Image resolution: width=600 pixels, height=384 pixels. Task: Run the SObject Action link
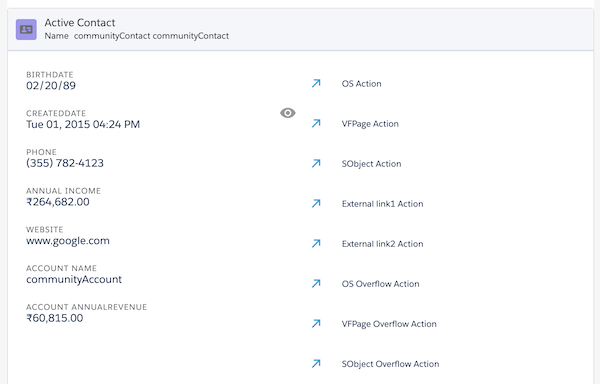(x=372, y=164)
